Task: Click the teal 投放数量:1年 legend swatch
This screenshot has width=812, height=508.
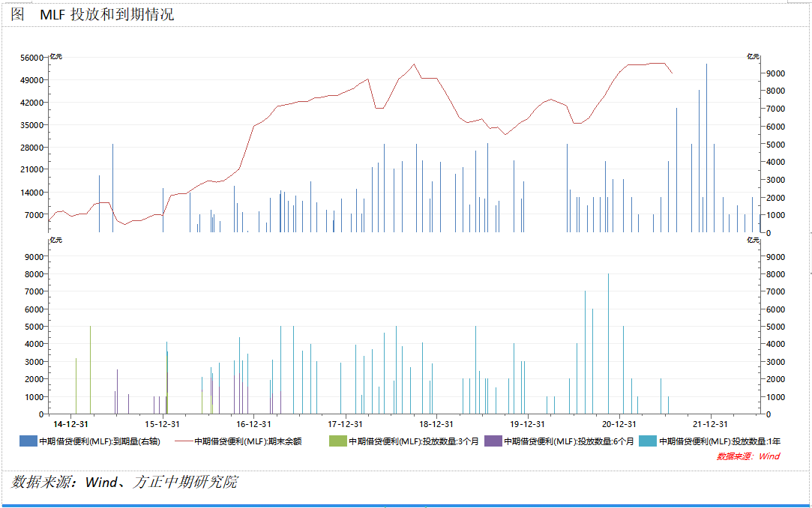Action: pos(649,441)
